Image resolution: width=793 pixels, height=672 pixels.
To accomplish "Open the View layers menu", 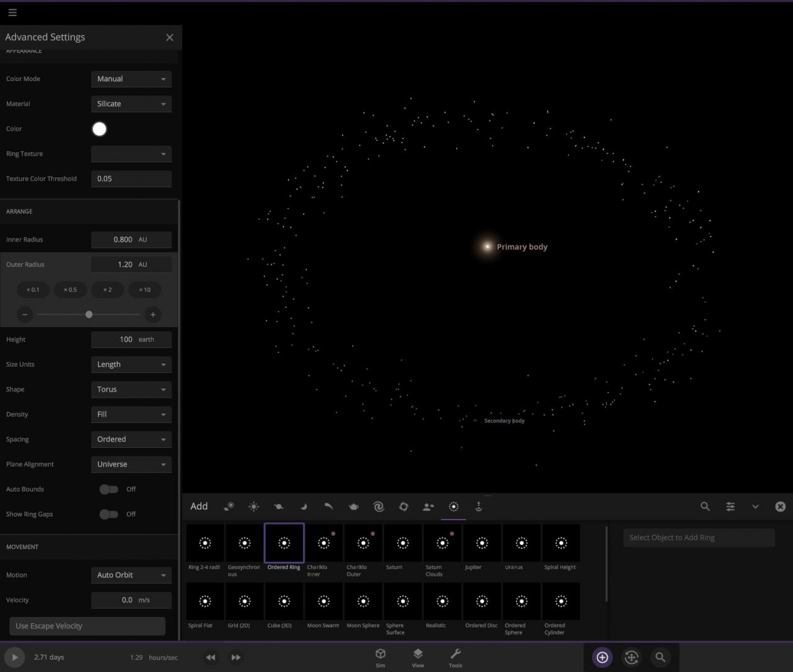I will (x=418, y=657).
